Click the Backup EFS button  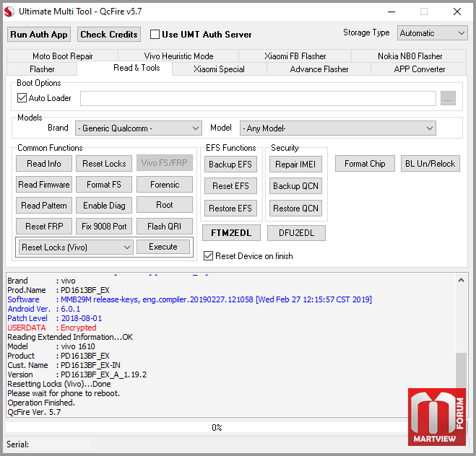coord(230,165)
